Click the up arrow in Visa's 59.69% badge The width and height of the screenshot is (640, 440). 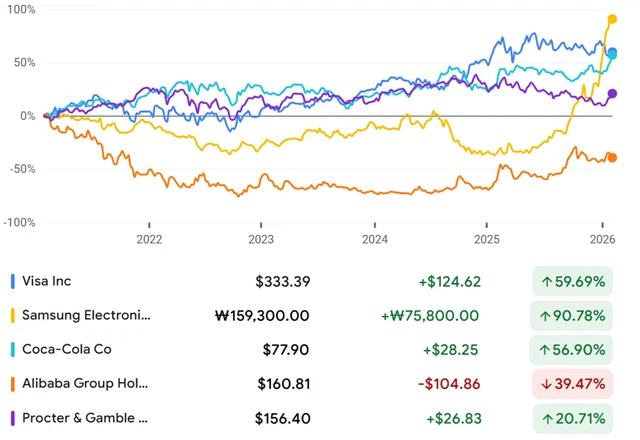[x=546, y=282]
